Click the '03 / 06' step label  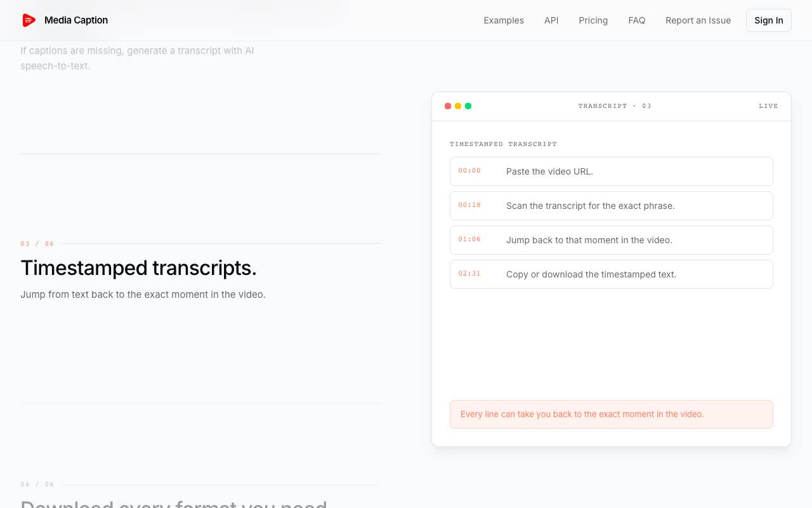pyautogui.click(x=37, y=244)
